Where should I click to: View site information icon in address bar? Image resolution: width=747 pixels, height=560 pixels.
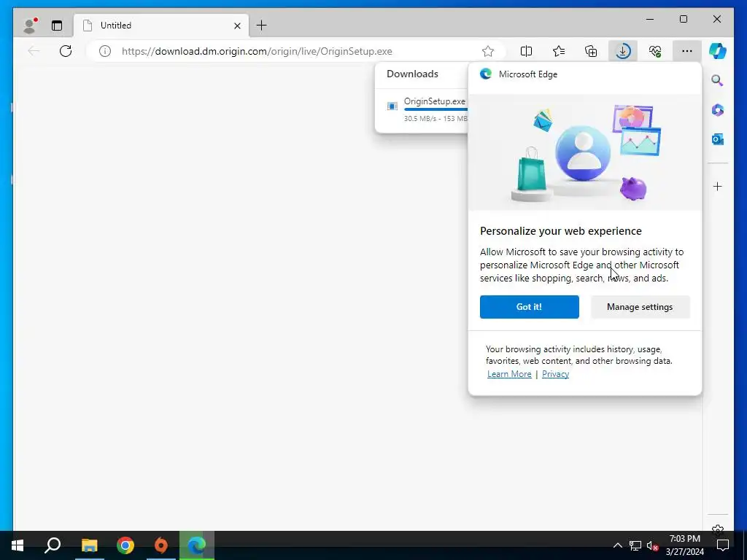pyautogui.click(x=105, y=51)
